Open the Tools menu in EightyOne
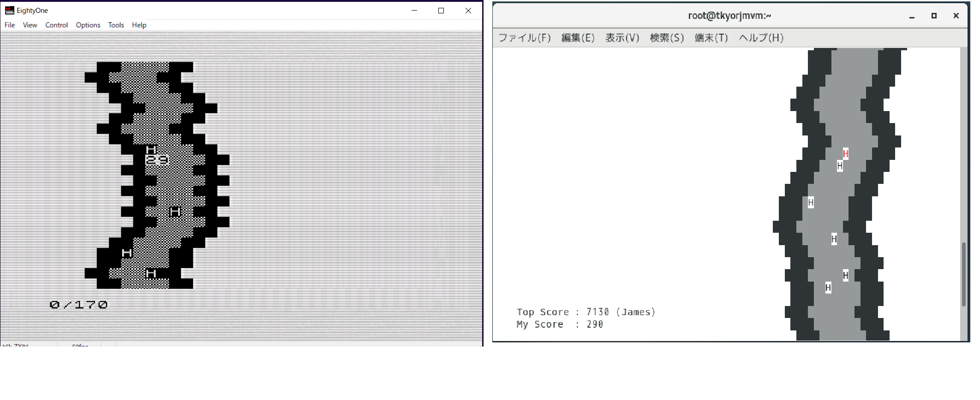 116,25
